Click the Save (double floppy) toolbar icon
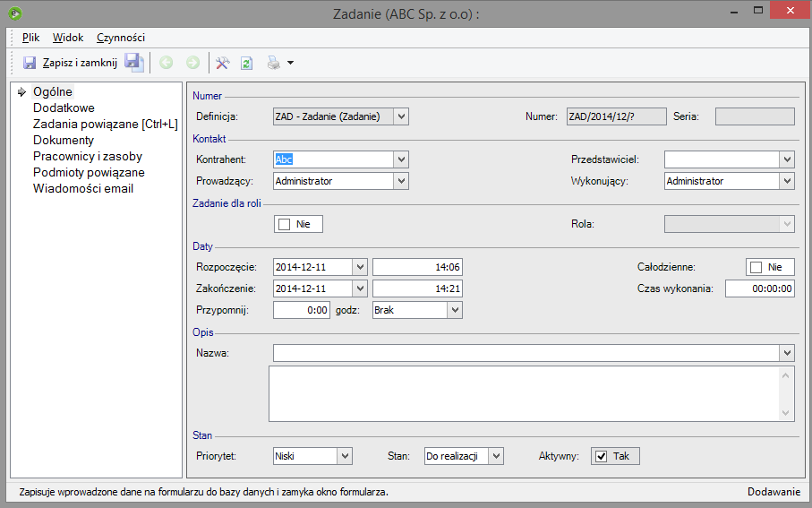Screen dimensions: 812x508 [134, 63]
